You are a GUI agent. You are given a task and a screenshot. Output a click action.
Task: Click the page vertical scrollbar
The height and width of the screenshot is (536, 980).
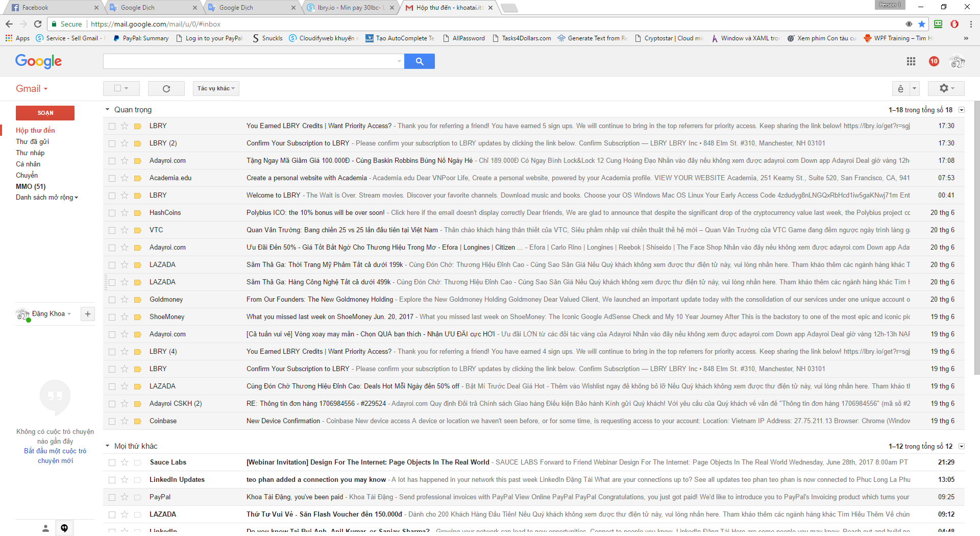point(977,237)
